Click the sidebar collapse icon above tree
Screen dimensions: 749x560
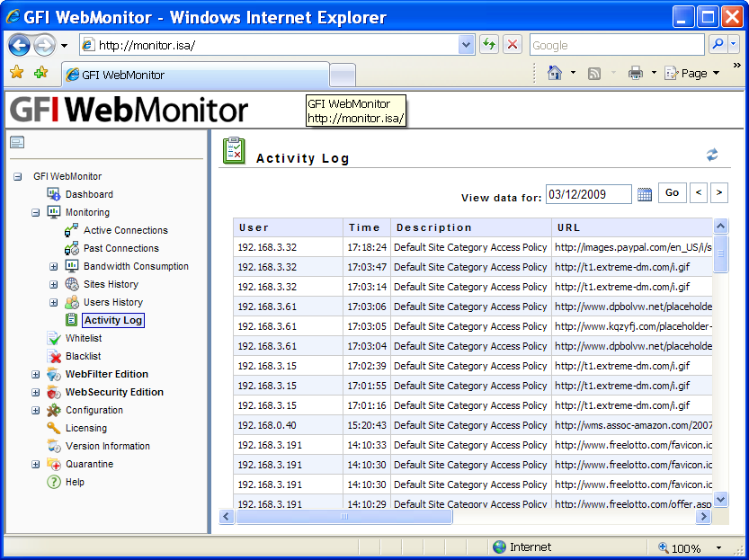click(x=17, y=142)
